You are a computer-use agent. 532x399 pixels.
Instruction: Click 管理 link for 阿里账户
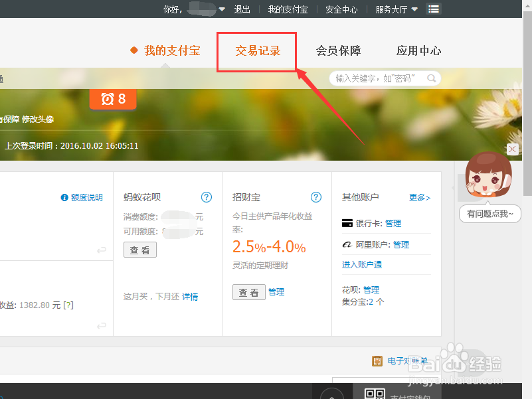pyautogui.click(x=401, y=244)
